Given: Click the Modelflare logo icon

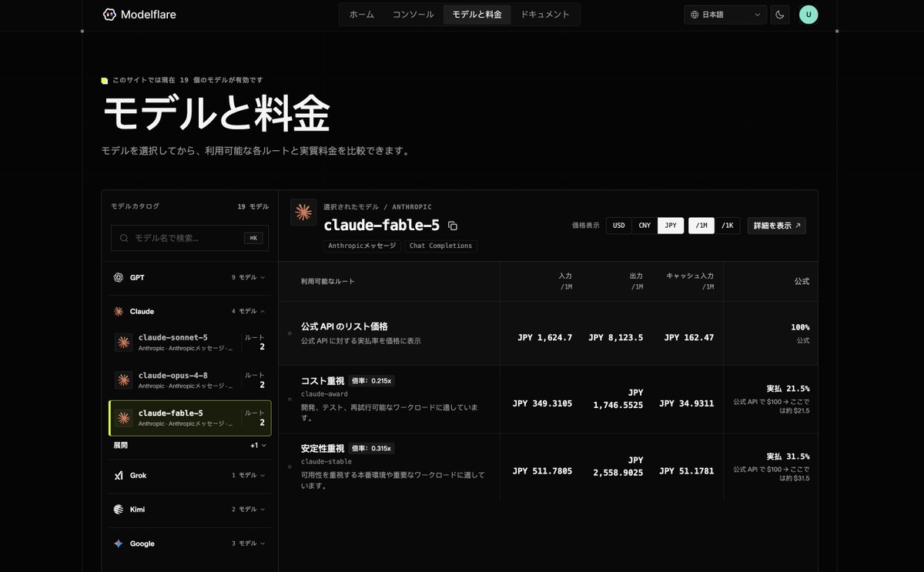Looking at the screenshot, I should tap(109, 14).
